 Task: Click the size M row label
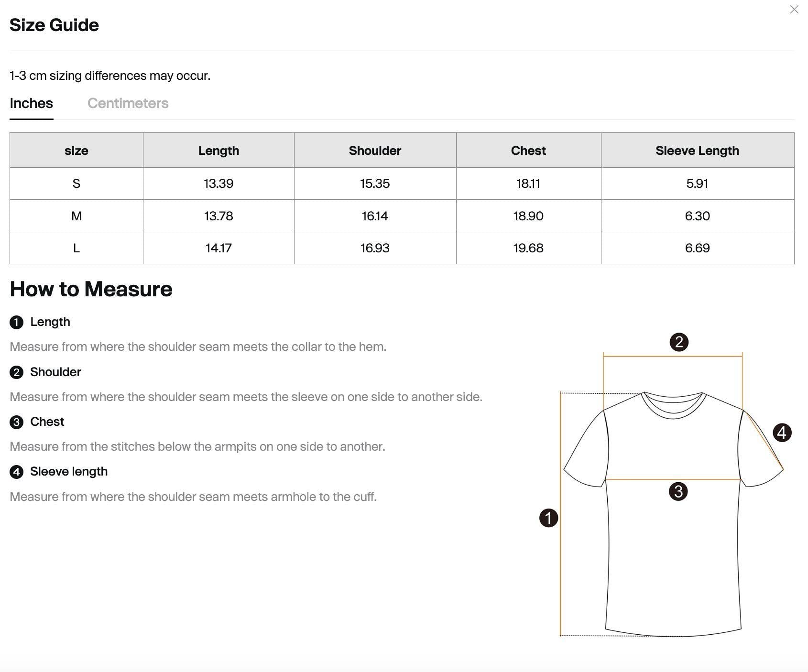(x=76, y=216)
